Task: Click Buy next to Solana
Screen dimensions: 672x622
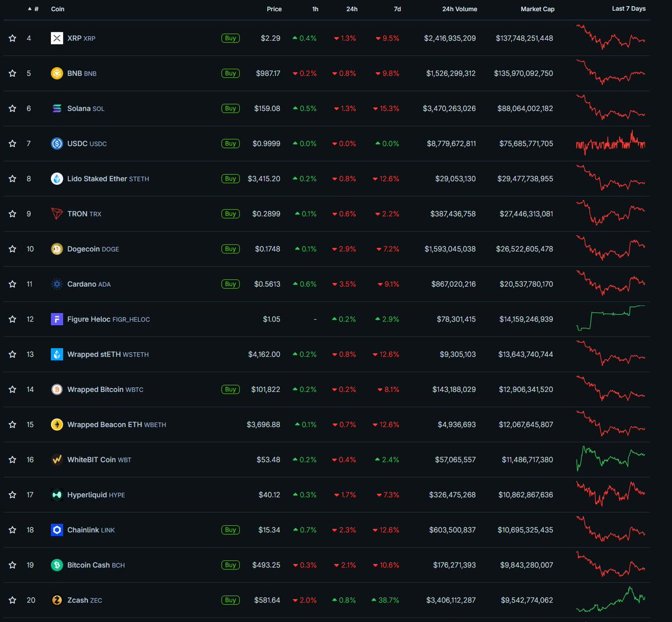Action: 230,109
